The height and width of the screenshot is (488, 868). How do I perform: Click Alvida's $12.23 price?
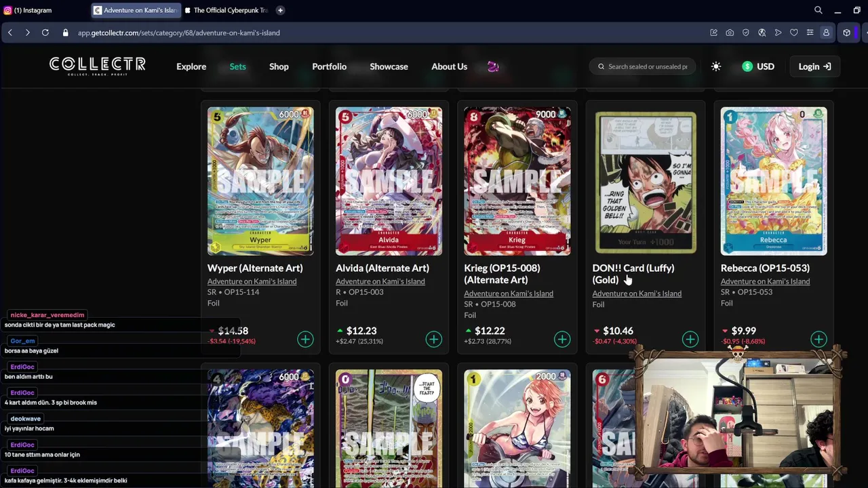[361, 331]
